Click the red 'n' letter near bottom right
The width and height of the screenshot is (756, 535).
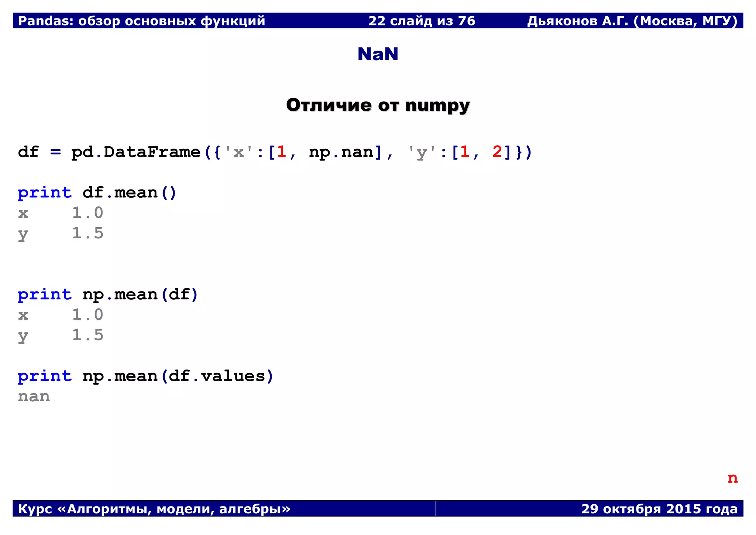pos(732,478)
